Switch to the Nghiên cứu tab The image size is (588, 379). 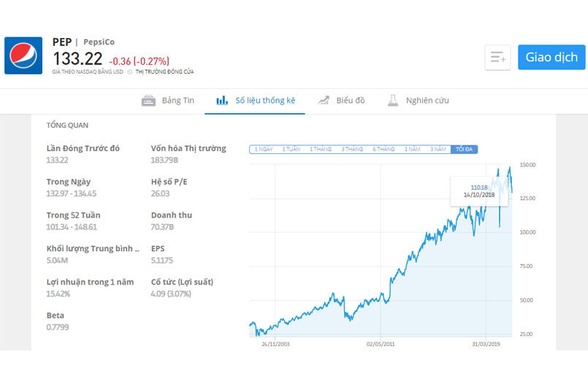click(418, 101)
